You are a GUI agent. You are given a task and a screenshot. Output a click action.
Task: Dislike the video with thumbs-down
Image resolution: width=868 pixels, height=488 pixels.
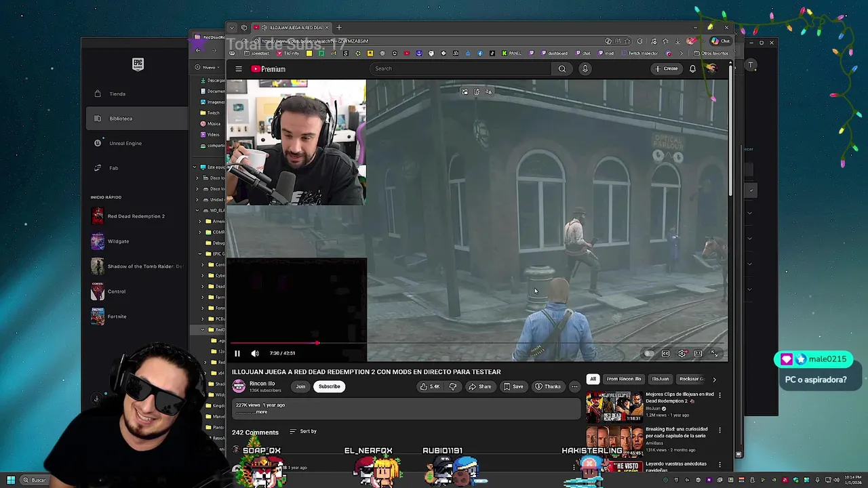pos(453,386)
